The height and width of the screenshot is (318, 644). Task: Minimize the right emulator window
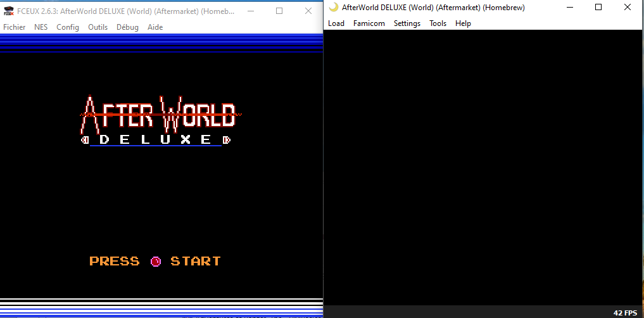pos(570,7)
